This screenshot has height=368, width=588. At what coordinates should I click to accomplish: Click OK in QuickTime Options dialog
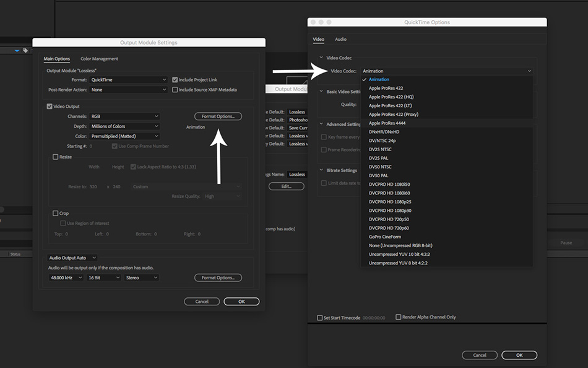click(x=519, y=355)
